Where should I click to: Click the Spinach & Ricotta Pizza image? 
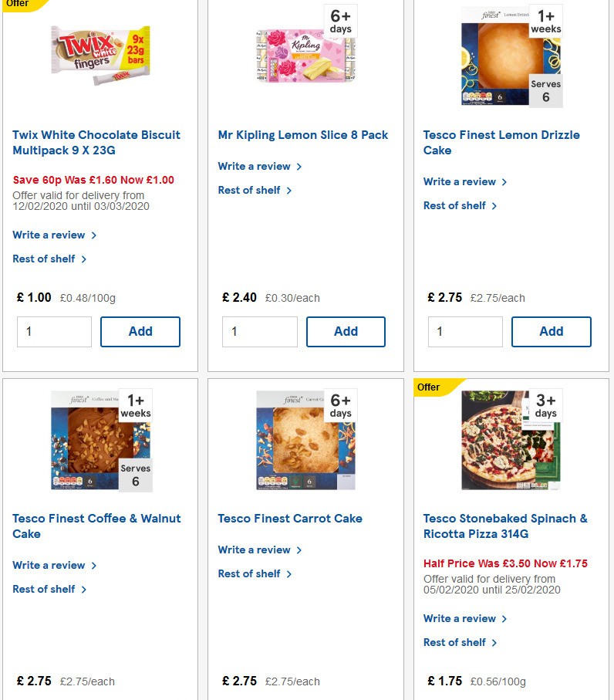click(x=511, y=440)
